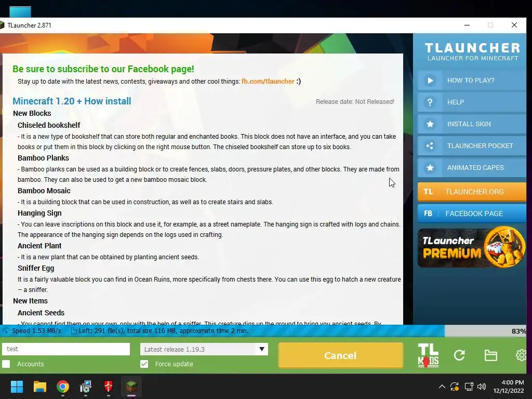Open Minecraft 1.20 + How install heading link
Image resolution: width=532 pixels, height=399 pixels.
coord(72,101)
